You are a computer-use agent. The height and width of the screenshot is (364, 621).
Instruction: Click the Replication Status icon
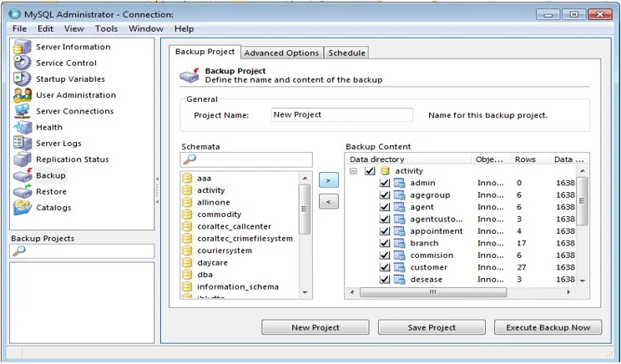[x=23, y=159]
